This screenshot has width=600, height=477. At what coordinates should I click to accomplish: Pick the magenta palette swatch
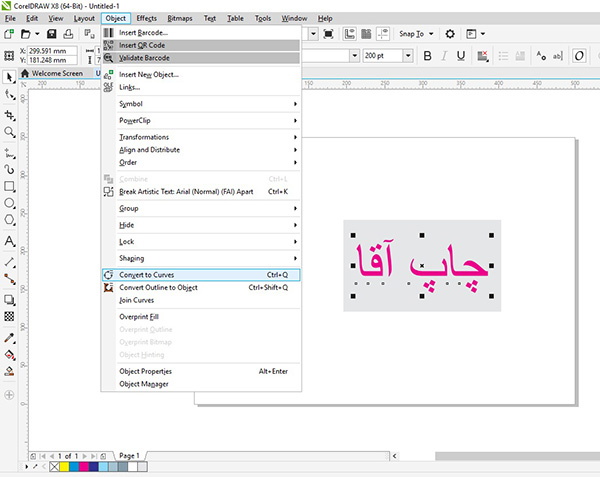pyautogui.click(x=83, y=466)
